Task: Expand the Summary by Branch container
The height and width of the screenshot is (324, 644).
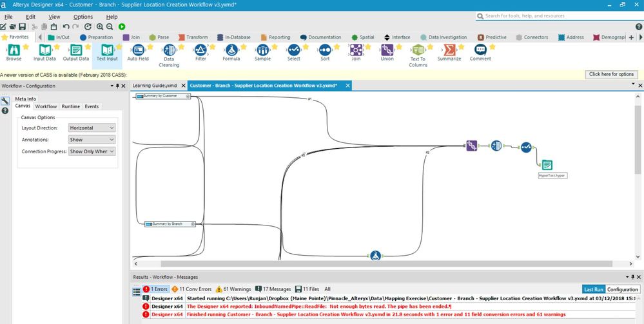Action: 193,224
